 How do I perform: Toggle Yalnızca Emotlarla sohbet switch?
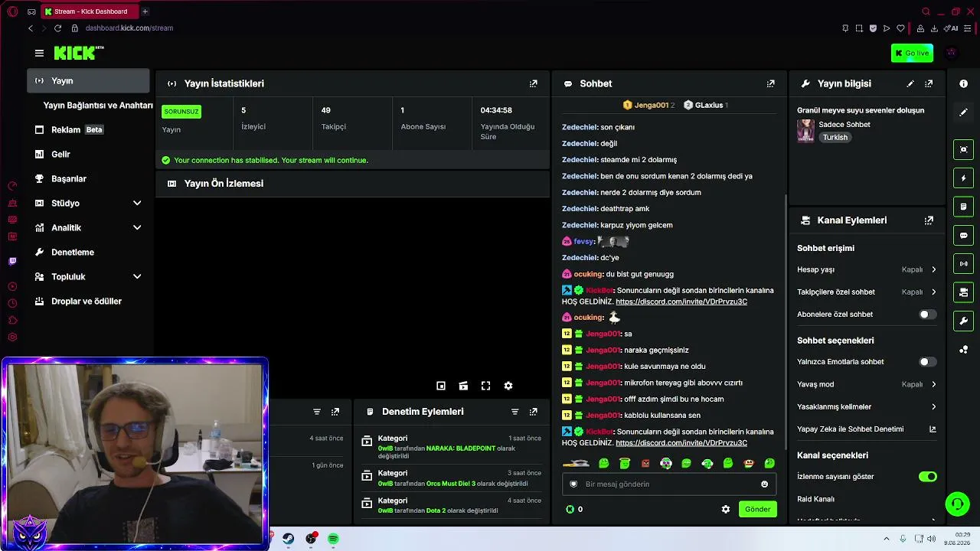[x=927, y=362]
